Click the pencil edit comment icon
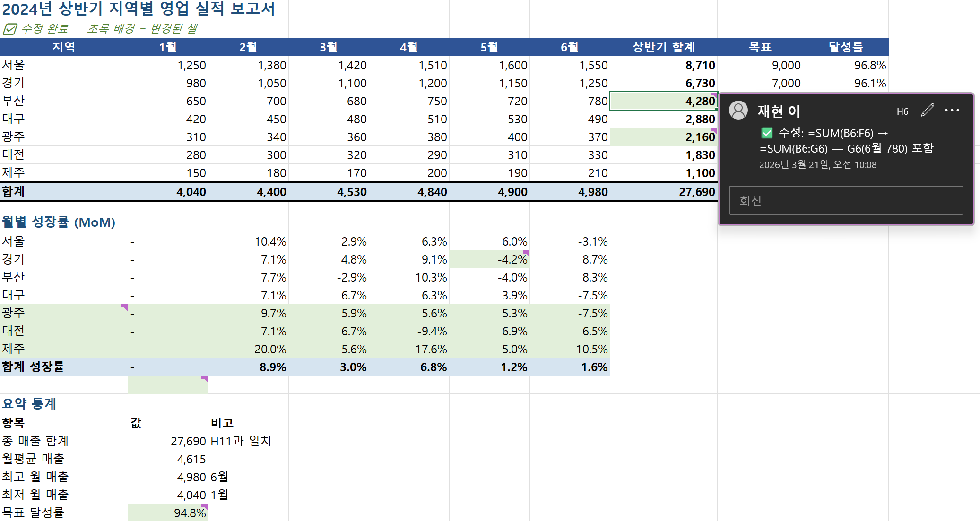This screenshot has height=521, width=980. pyautogui.click(x=927, y=111)
